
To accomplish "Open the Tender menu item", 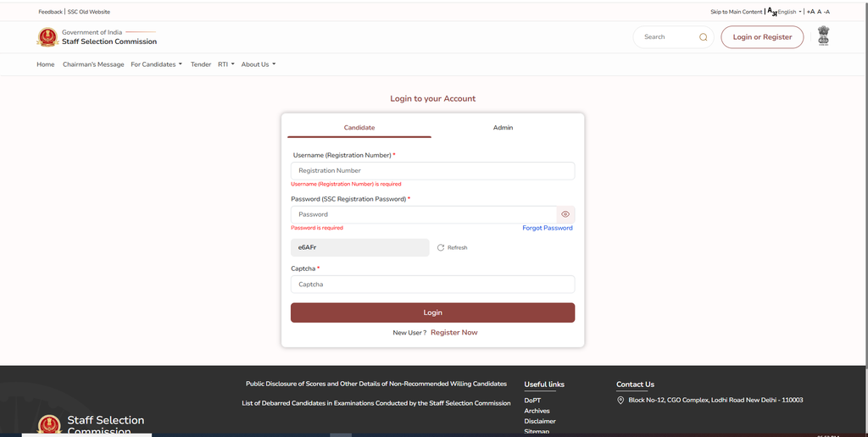I will point(201,64).
